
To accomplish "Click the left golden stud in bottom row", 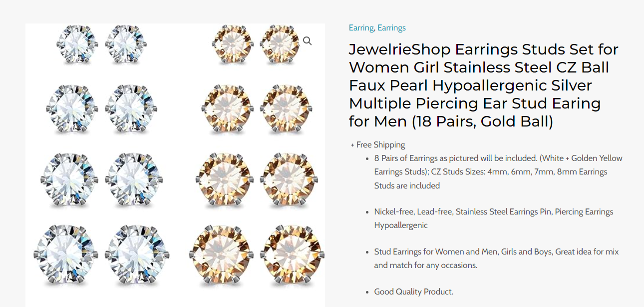I will [x=223, y=255].
